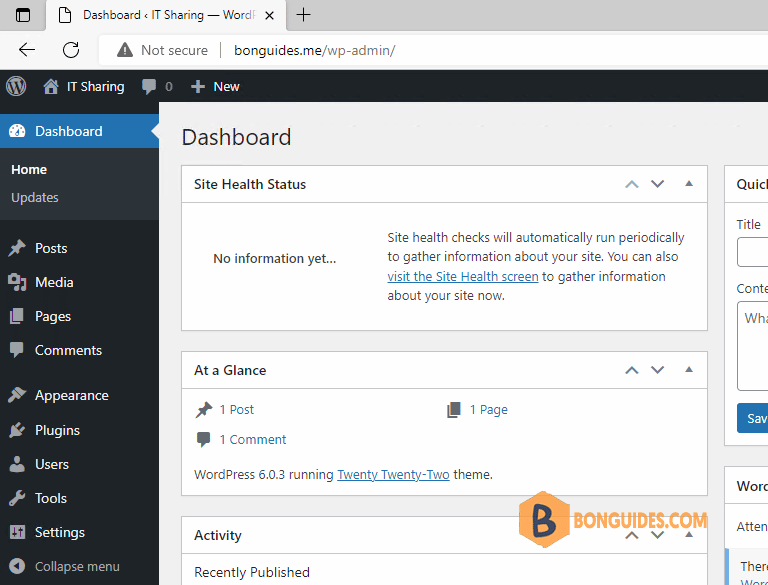Move Site Health Status panel down
This screenshot has width=768, height=585.
pyautogui.click(x=657, y=184)
